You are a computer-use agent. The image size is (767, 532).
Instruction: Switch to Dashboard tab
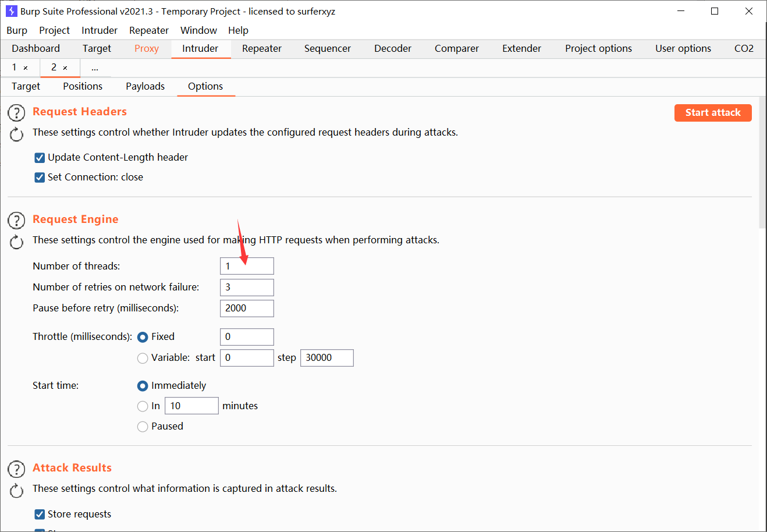35,48
